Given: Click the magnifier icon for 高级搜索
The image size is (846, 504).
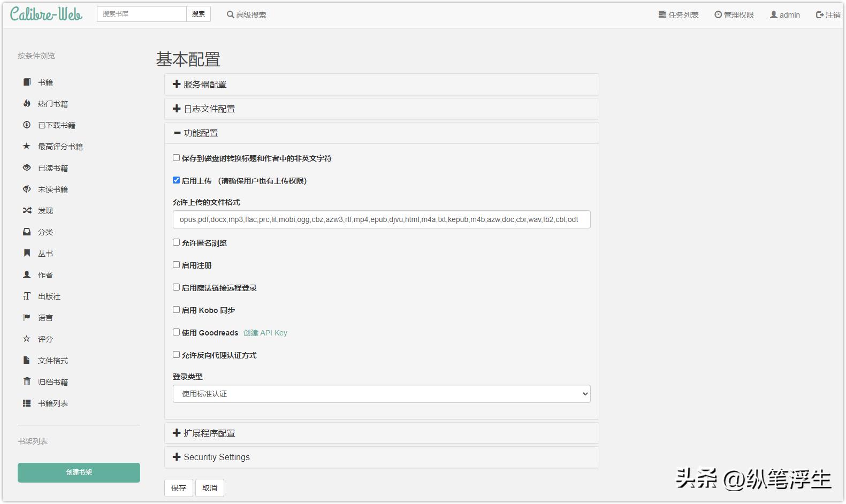Looking at the screenshot, I should 230,14.
